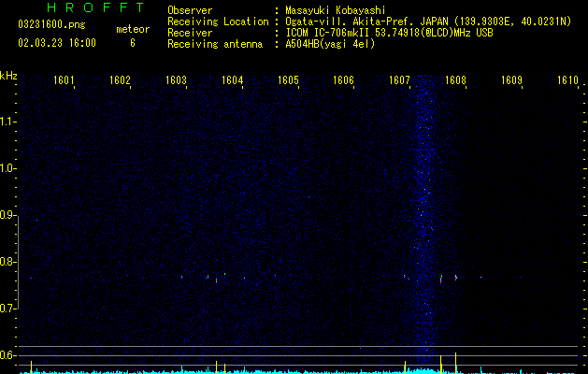Click the Receiving Location value text

[x=428, y=22]
